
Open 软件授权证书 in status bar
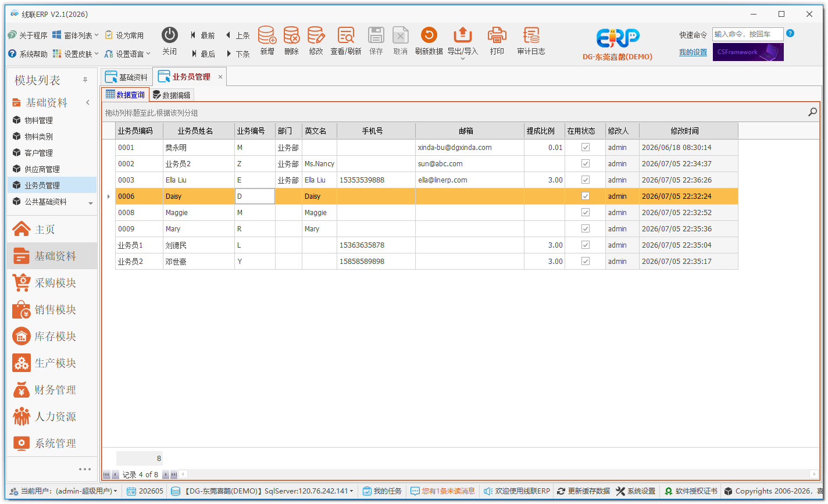(x=691, y=491)
